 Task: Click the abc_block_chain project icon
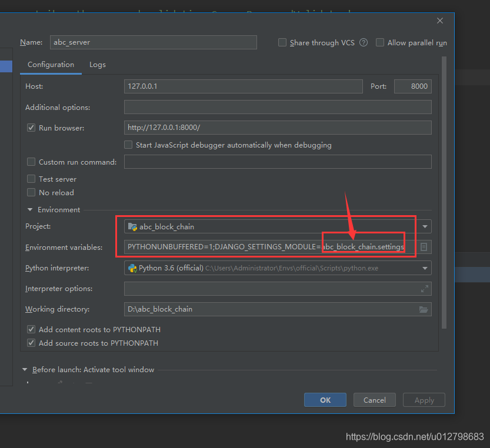click(x=134, y=226)
